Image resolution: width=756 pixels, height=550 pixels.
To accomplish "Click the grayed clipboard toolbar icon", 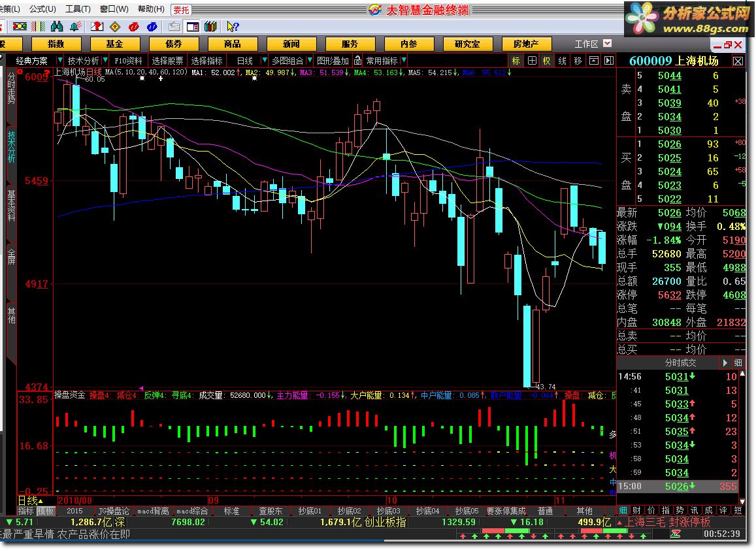I will (x=174, y=26).
